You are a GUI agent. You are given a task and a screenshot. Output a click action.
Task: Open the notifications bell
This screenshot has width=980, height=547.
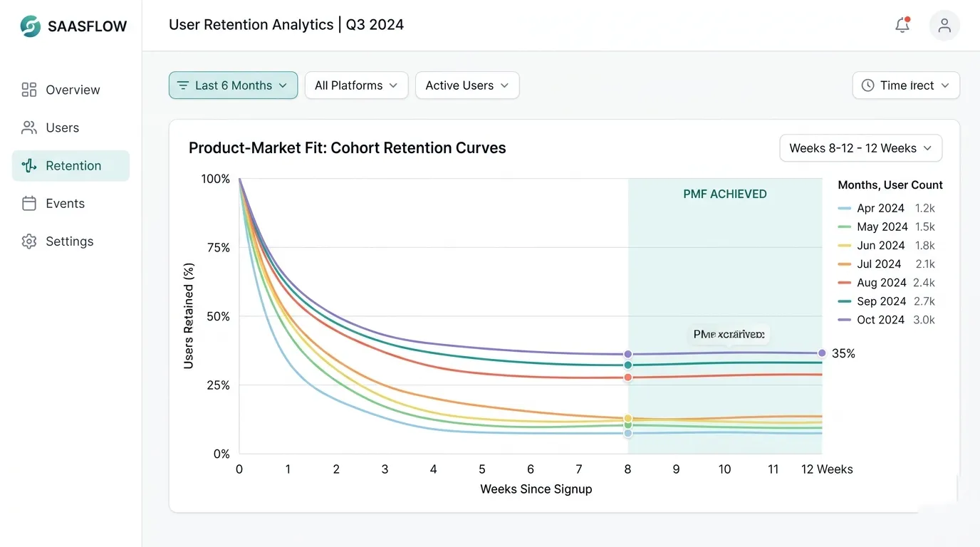tap(902, 25)
